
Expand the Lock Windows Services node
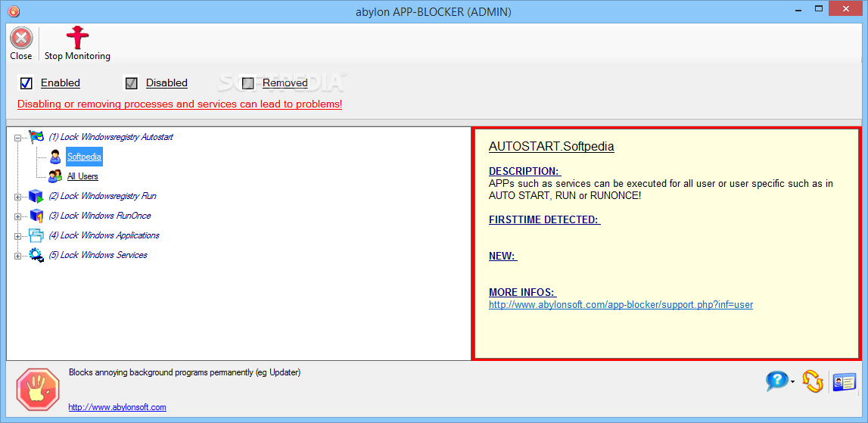point(17,256)
